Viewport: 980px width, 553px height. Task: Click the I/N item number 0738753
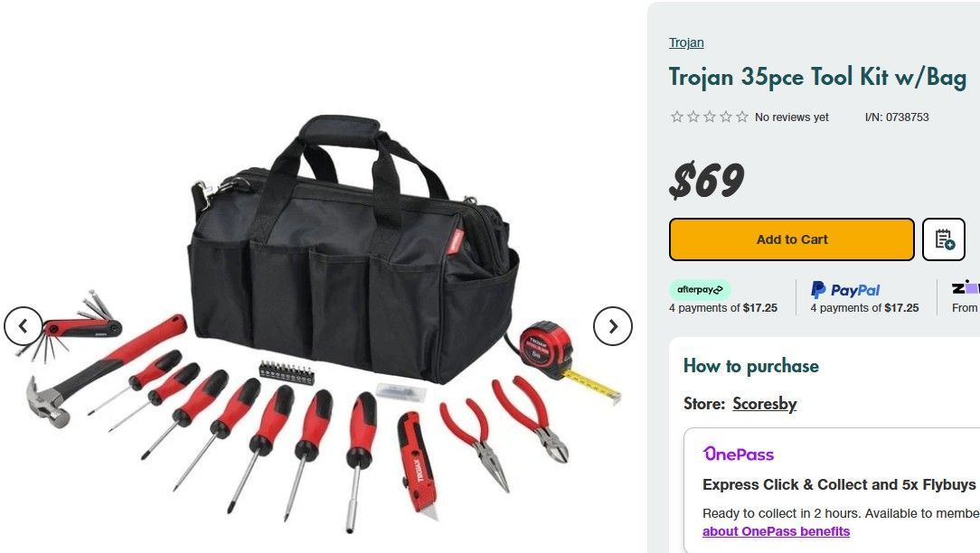[897, 117]
